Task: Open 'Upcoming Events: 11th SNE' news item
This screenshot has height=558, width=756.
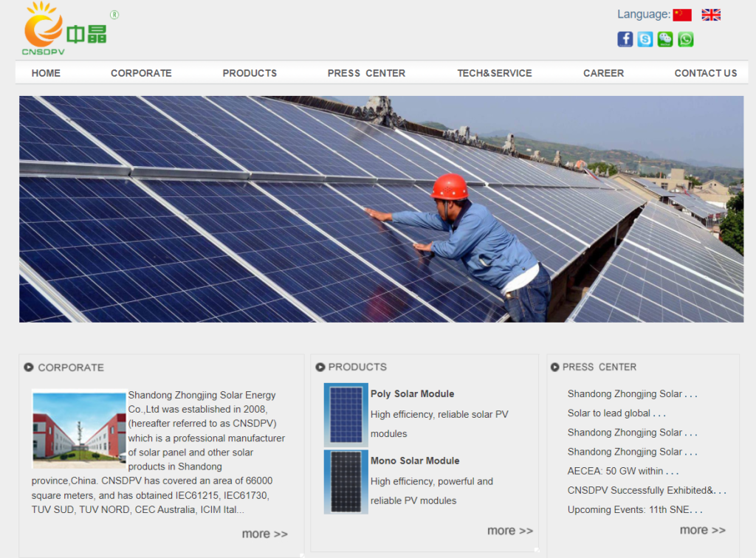Action: point(634,509)
